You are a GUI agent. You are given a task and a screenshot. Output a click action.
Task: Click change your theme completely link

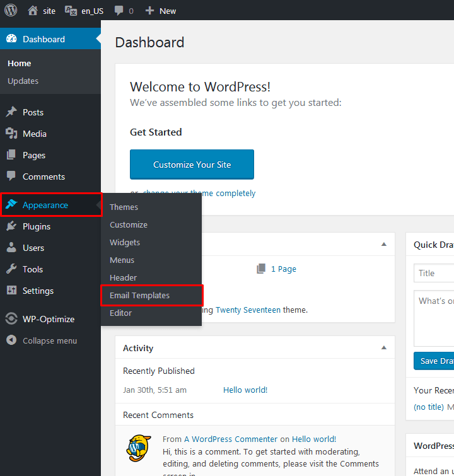tap(199, 194)
